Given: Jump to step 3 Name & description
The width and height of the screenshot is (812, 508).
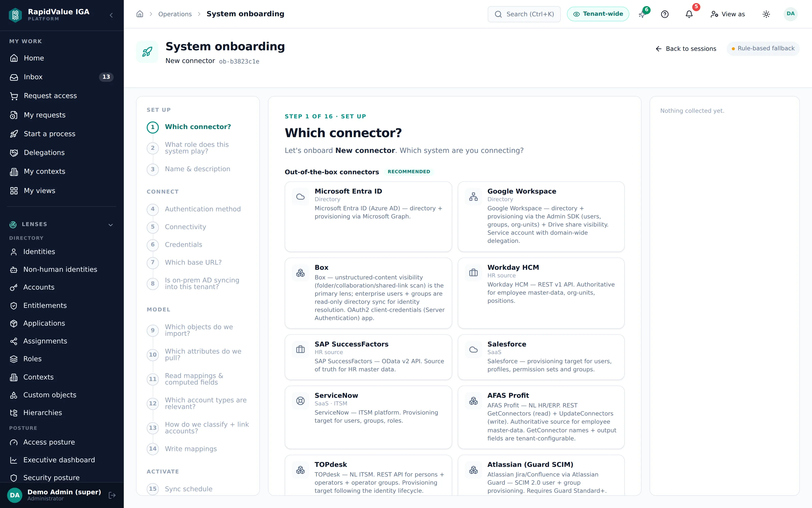Looking at the screenshot, I should [x=198, y=169].
